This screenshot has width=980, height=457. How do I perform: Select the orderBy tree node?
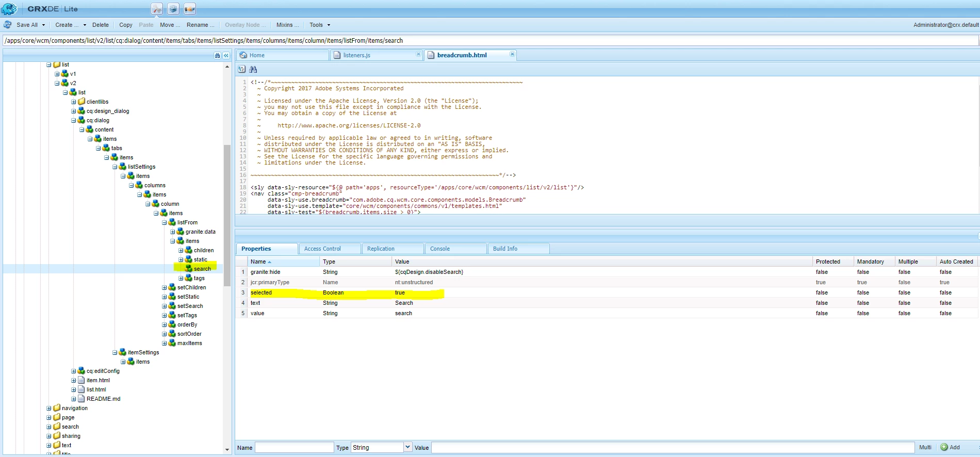[187, 324]
